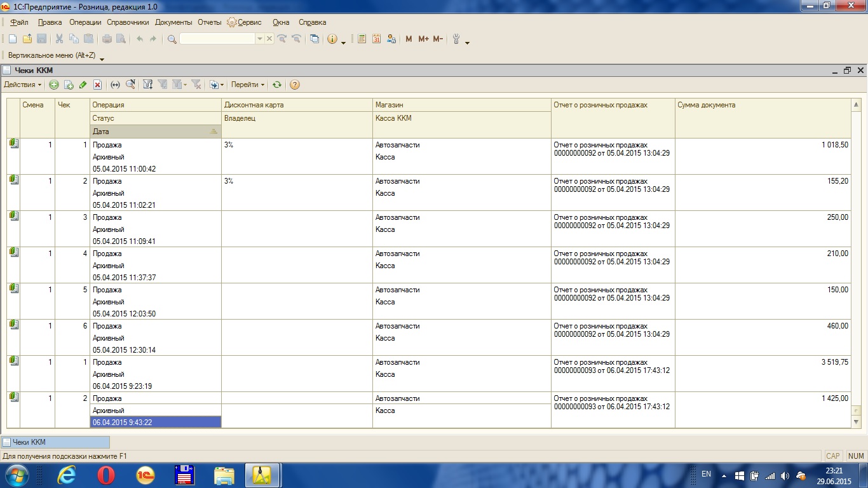Open the Операции menu
The height and width of the screenshot is (488, 868).
click(x=85, y=22)
